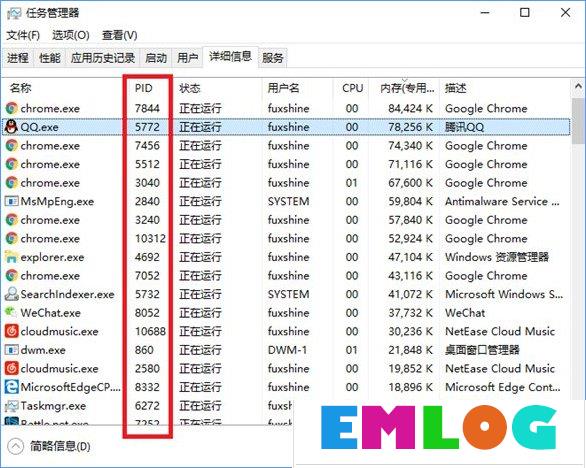Screen dimensions: 586x468
Task: Click the MsMpEng.exe process icon
Action: pyautogui.click(x=12, y=201)
